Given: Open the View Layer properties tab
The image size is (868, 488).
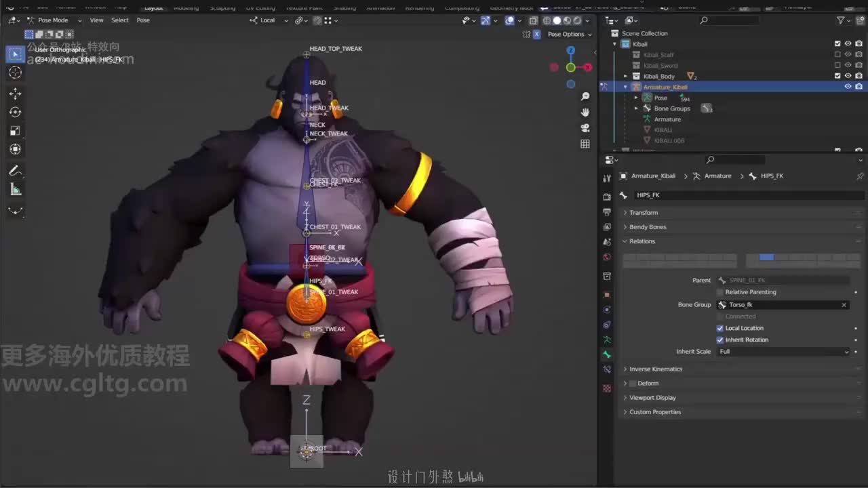Looking at the screenshot, I should 607,226.
